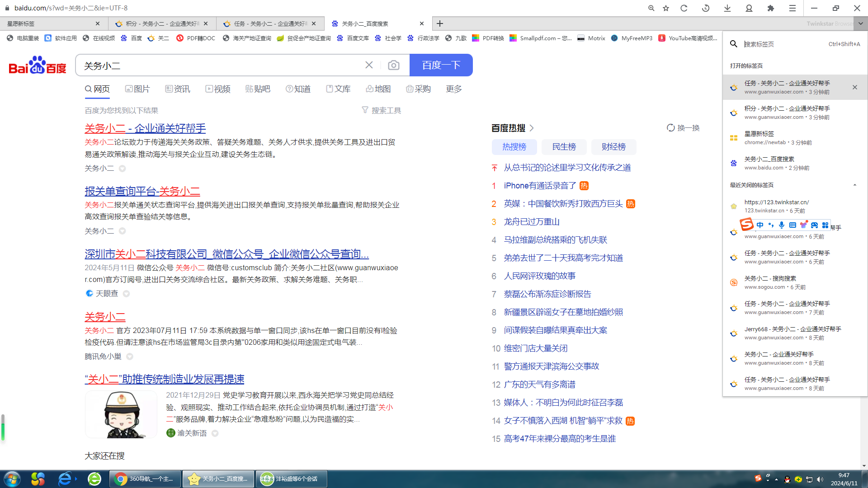Refresh hot searches with 换一换
The width and height of the screenshot is (868, 488).
coord(683,128)
